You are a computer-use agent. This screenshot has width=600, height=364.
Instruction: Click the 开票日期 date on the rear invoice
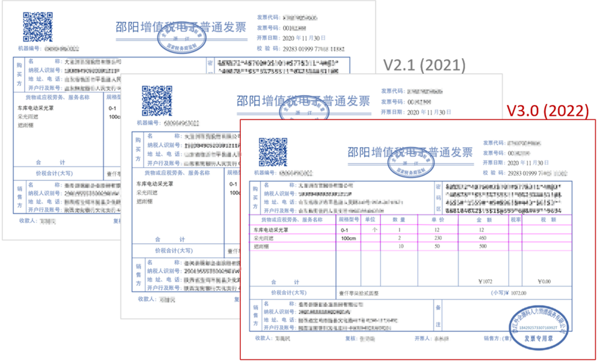[x=304, y=38]
